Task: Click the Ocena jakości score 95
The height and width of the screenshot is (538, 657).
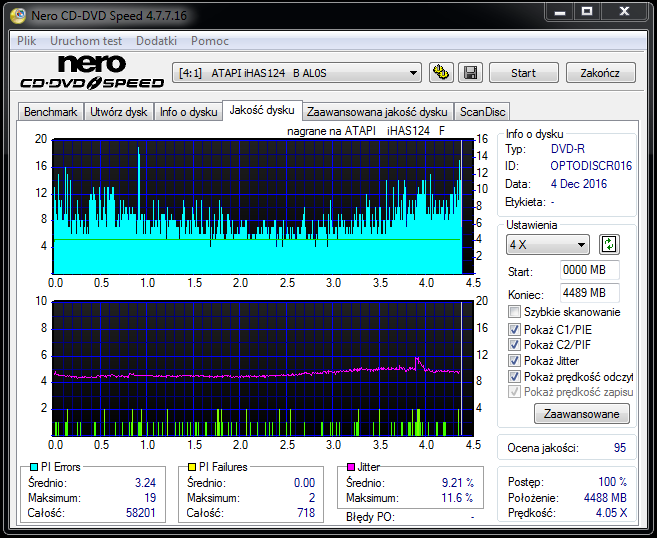Action: pyautogui.click(x=620, y=448)
